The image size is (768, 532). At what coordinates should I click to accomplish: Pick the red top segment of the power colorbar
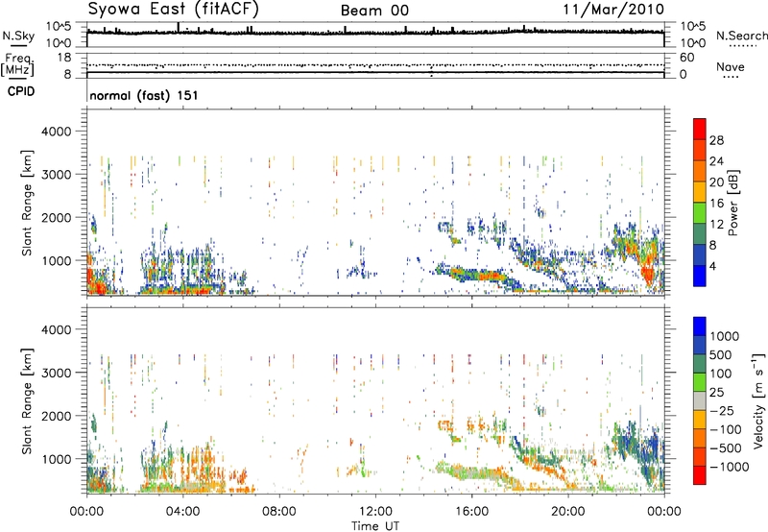(x=700, y=129)
